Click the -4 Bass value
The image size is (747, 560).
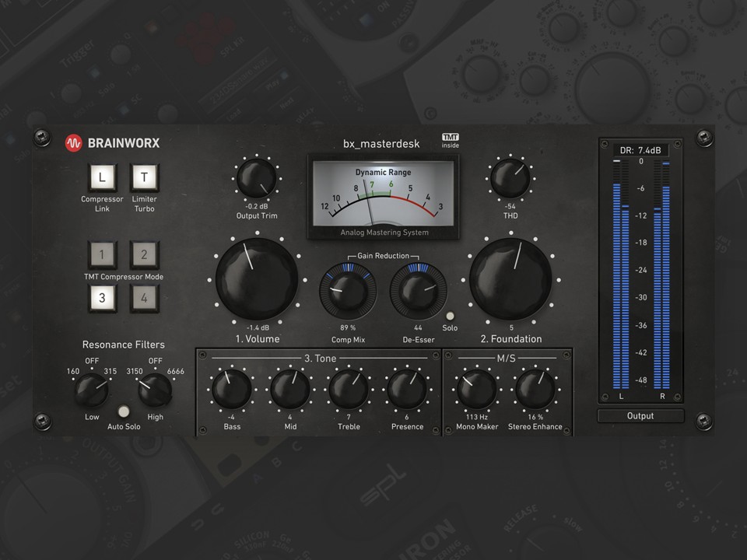click(x=231, y=417)
